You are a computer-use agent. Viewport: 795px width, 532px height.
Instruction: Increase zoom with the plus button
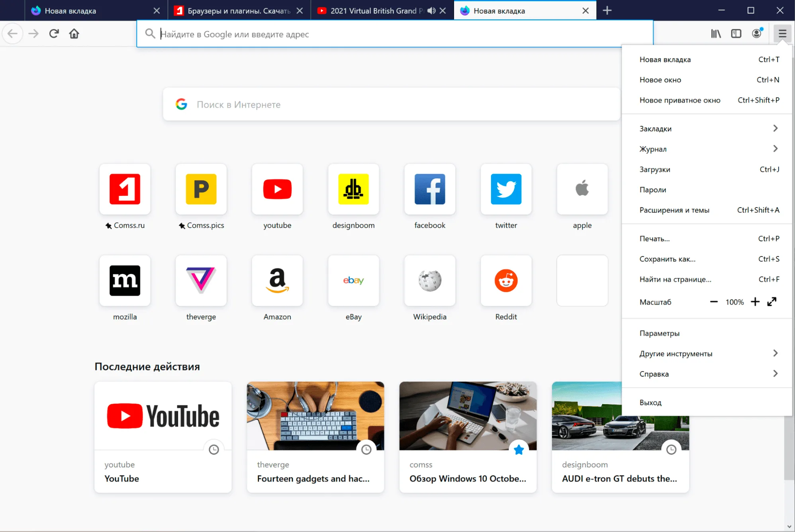pos(755,302)
